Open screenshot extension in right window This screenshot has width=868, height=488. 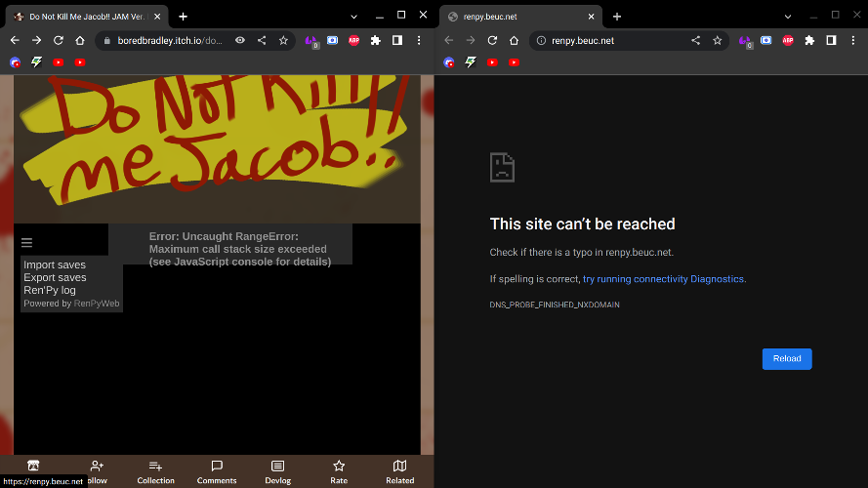coord(766,40)
